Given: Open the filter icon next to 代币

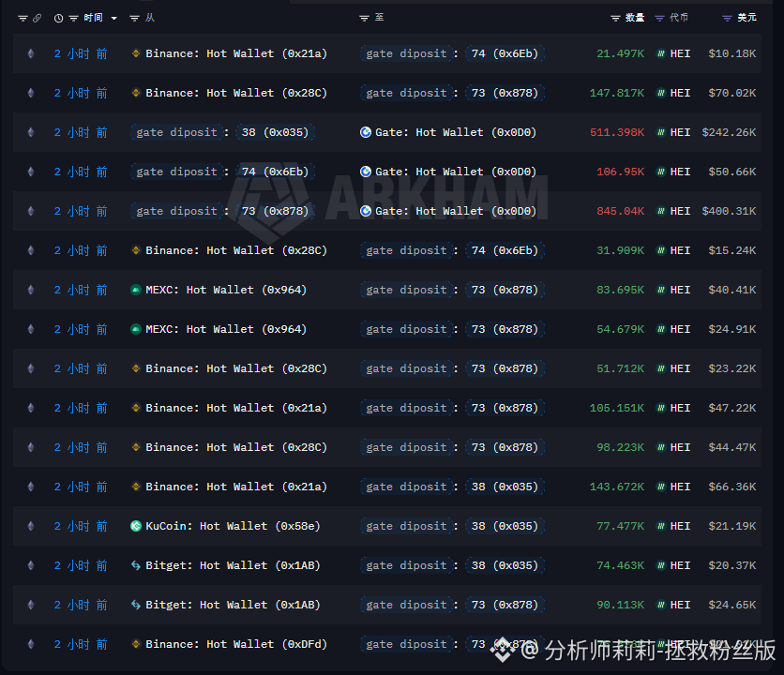Looking at the screenshot, I should tap(659, 19).
